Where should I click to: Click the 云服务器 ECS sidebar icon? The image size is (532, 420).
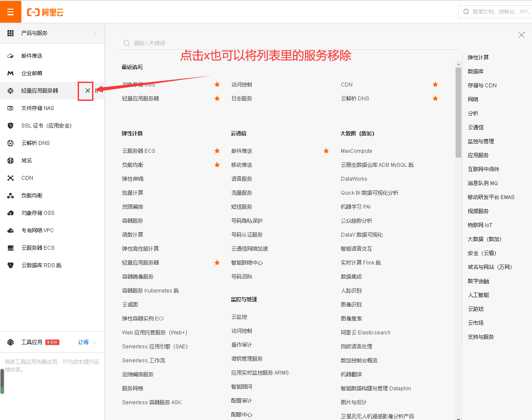[10, 248]
